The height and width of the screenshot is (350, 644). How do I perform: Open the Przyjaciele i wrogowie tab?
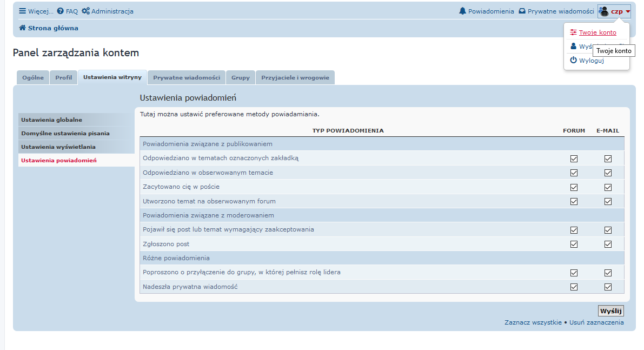click(x=295, y=78)
